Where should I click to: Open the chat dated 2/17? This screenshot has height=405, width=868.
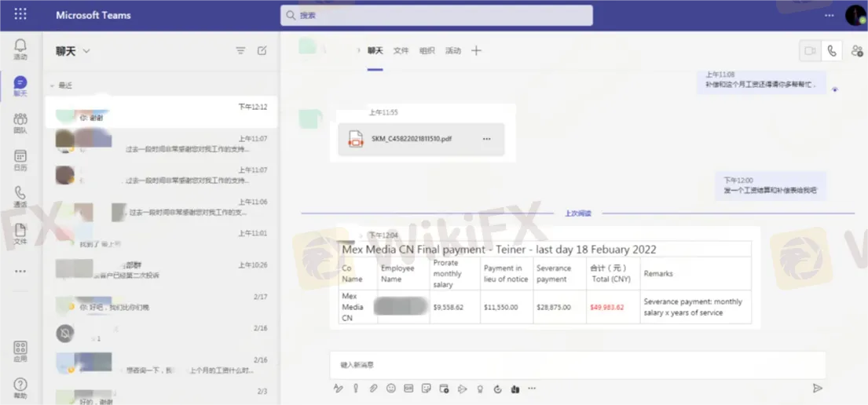click(161, 303)
